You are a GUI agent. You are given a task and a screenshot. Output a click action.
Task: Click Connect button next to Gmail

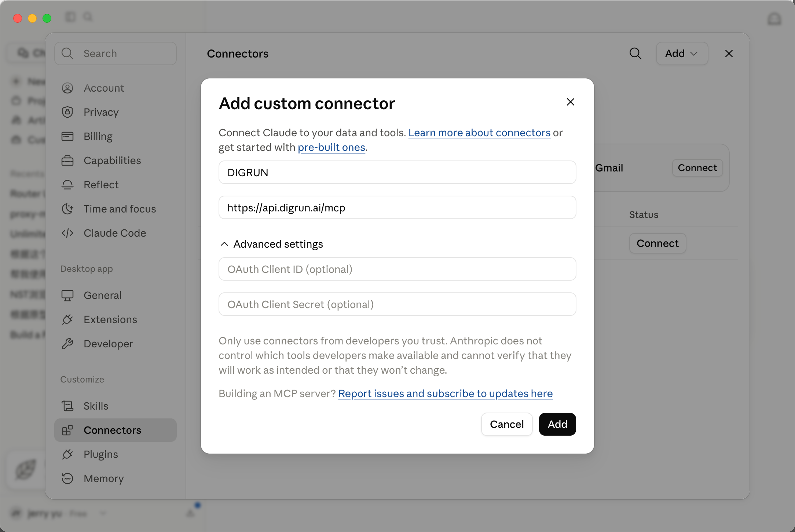[697, 168]
